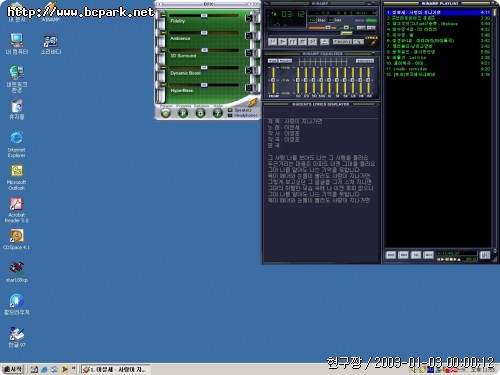Open the playlist ADD menu button
The height and width of the screenshot is (375, 500).
coord(391,255)
